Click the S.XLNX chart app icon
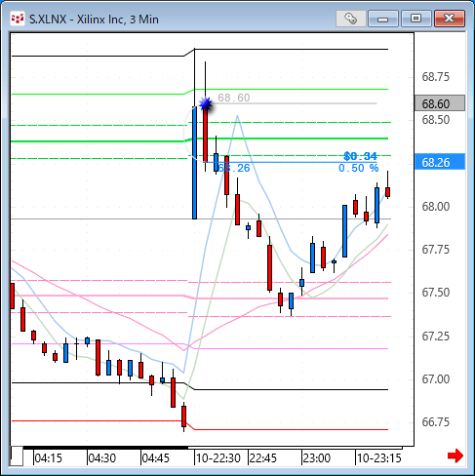 point(17,20)
